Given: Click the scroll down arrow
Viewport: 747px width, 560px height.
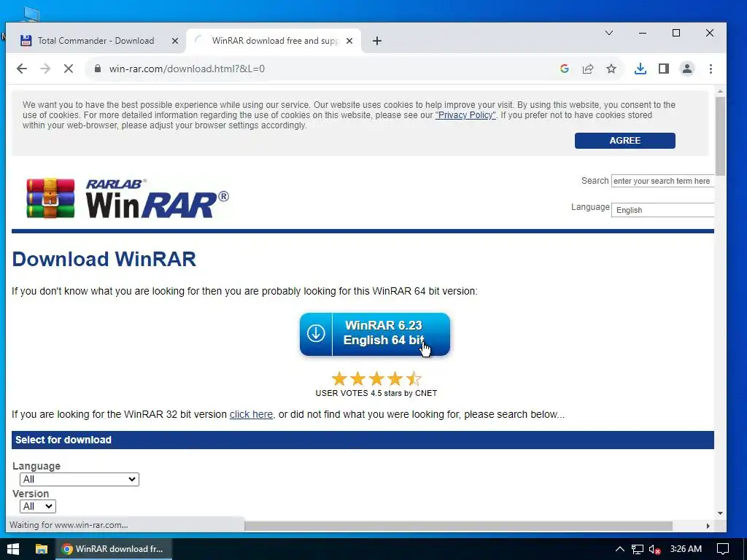Looking at the screenshot, I should point(720,513).
